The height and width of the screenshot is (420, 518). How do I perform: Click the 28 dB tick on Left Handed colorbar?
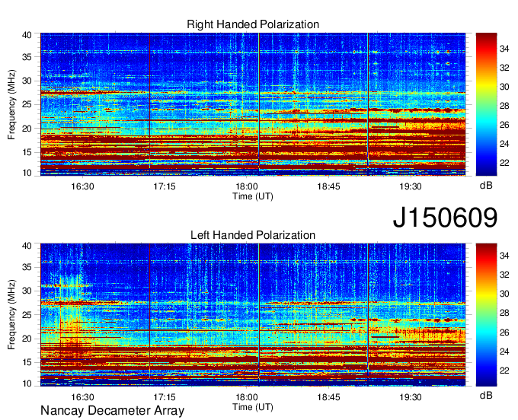tap(504, 313)
